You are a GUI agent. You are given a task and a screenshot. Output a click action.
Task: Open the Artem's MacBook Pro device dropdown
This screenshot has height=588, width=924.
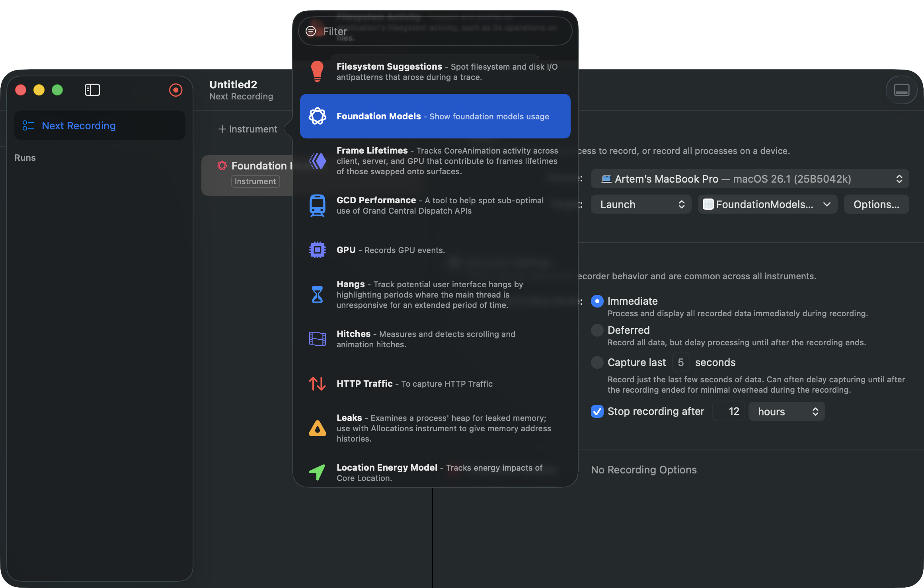pyautogui.click(x=750, y=179)
